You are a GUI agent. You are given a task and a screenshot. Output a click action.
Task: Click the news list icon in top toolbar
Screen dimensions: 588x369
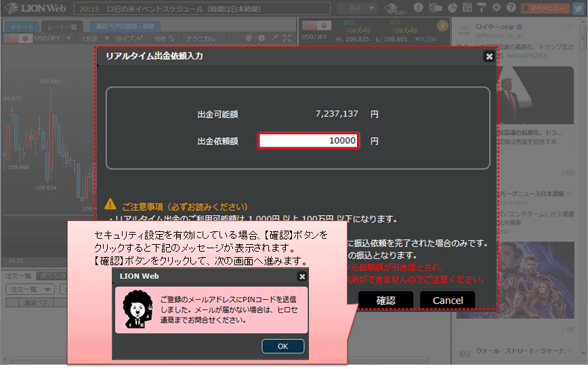pyautogui.click(x=467, y=8)
